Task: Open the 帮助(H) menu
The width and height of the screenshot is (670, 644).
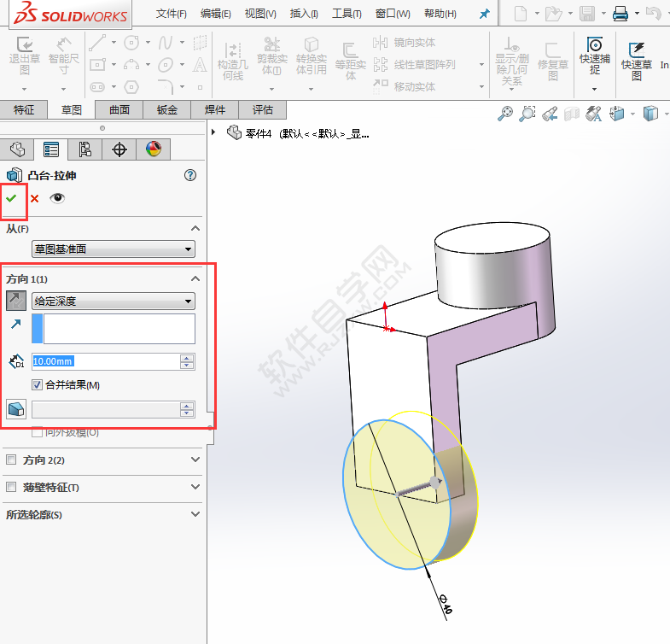Action: [440, 14]
